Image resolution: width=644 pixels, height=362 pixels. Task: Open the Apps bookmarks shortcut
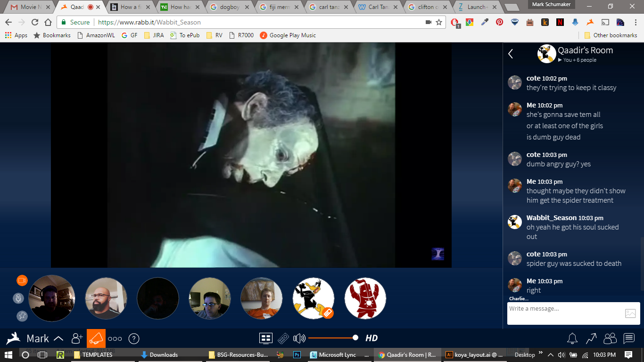coord(16,35)
